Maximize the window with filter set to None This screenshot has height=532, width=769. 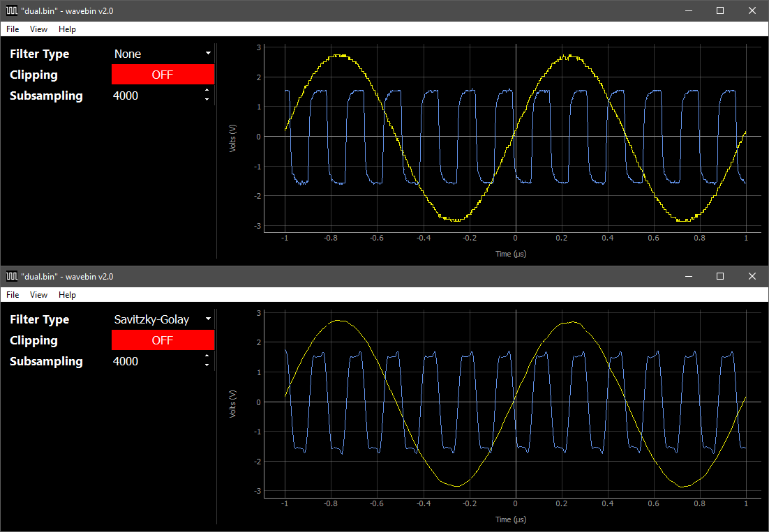point(720,10)
